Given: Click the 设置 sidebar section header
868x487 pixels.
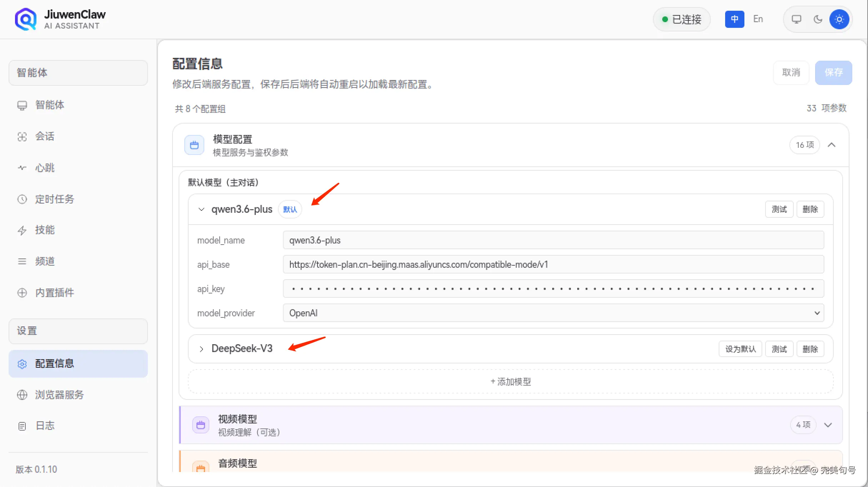Looking at the screenshot, I should (78, 331).
